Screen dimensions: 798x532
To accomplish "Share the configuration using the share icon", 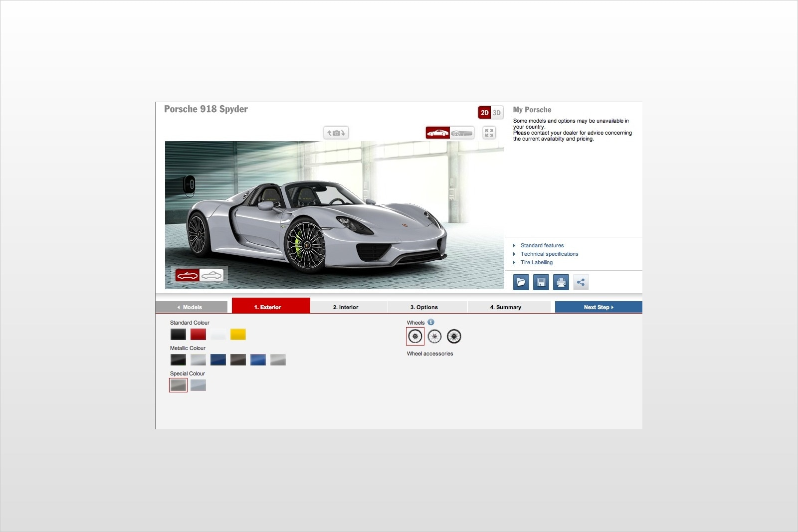I will pyautogui.click(x=581, y=282).
